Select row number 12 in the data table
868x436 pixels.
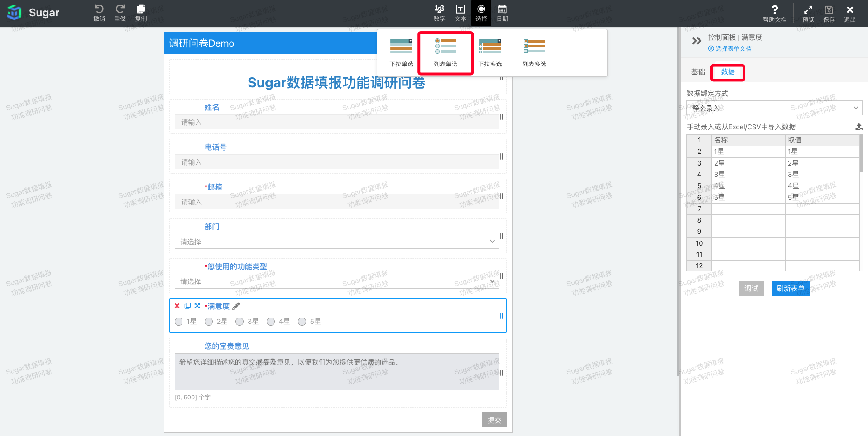699,266
